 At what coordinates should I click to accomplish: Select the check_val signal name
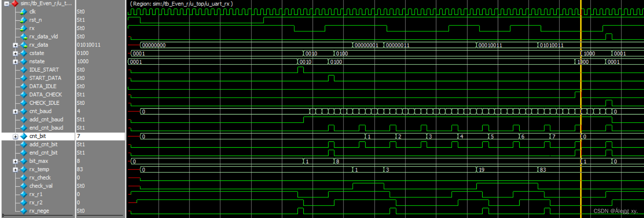(x=41, y=186)
